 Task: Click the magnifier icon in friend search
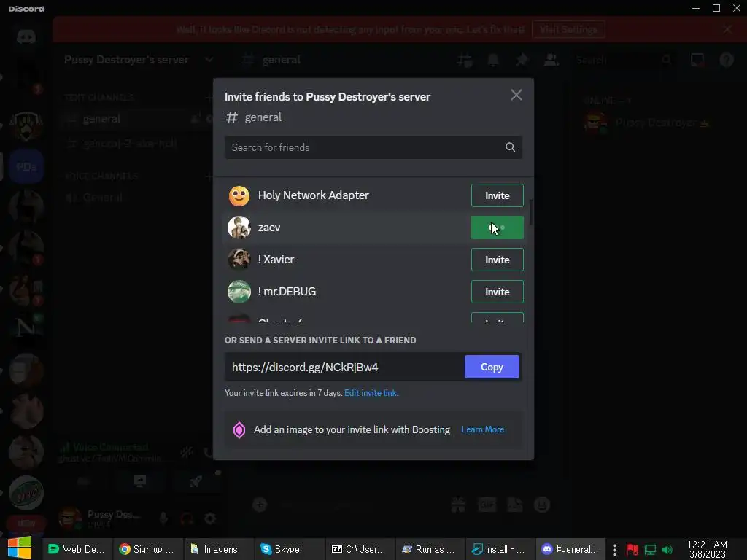point(510,147)
